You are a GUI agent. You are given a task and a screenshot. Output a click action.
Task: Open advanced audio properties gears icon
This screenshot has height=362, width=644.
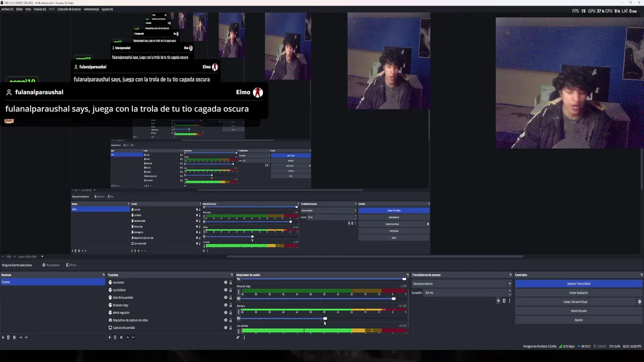coord(238,337)
